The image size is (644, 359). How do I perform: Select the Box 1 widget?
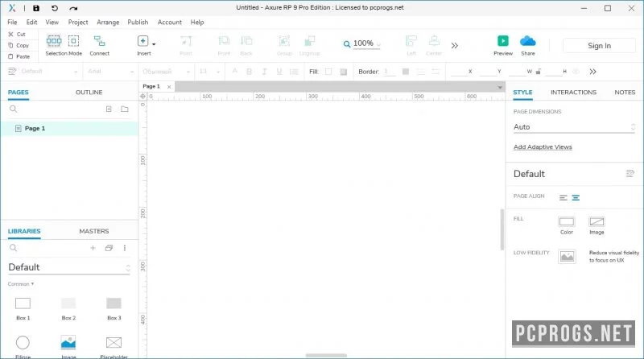23,308
